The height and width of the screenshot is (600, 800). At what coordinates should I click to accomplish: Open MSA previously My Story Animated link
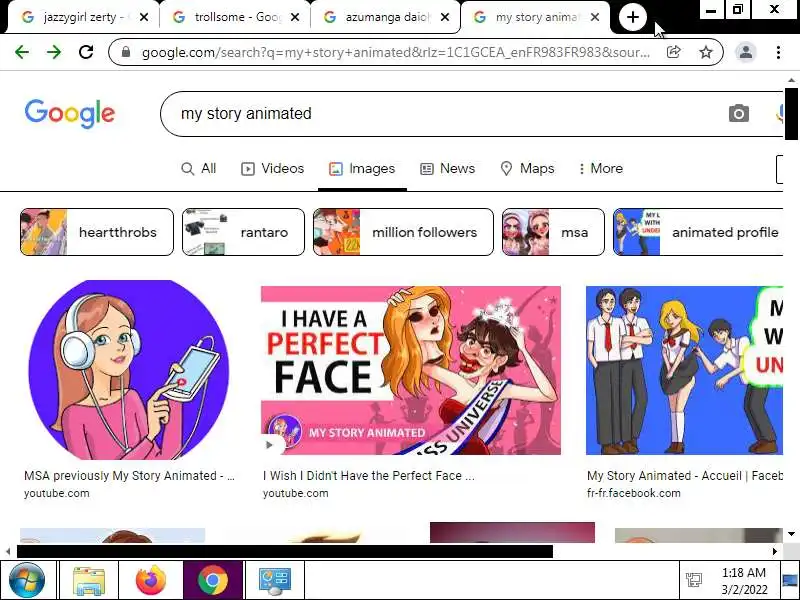tap(129, 476)
